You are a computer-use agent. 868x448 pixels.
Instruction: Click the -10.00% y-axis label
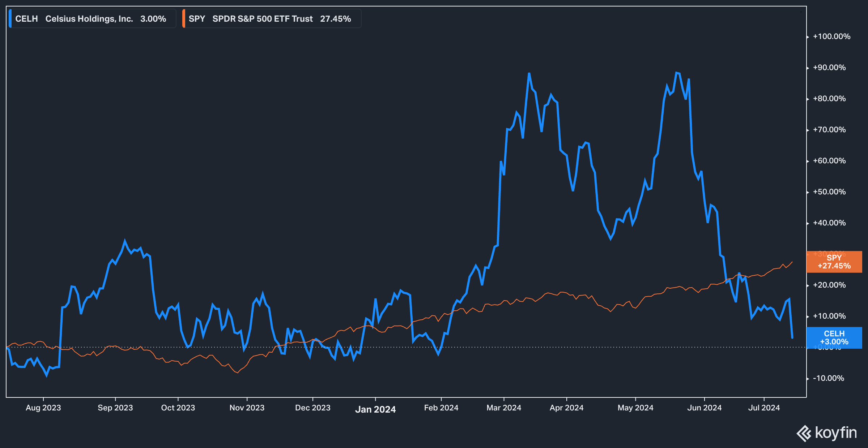829,378
